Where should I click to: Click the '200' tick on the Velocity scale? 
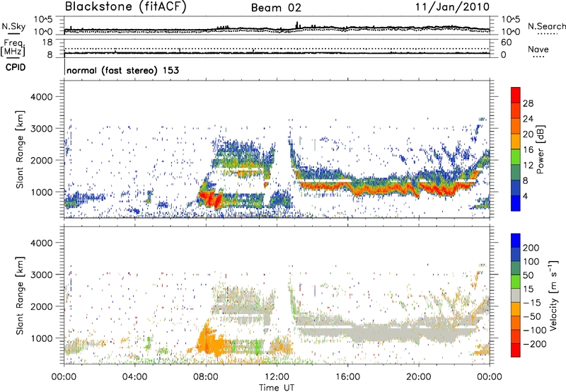pos(531,248)
